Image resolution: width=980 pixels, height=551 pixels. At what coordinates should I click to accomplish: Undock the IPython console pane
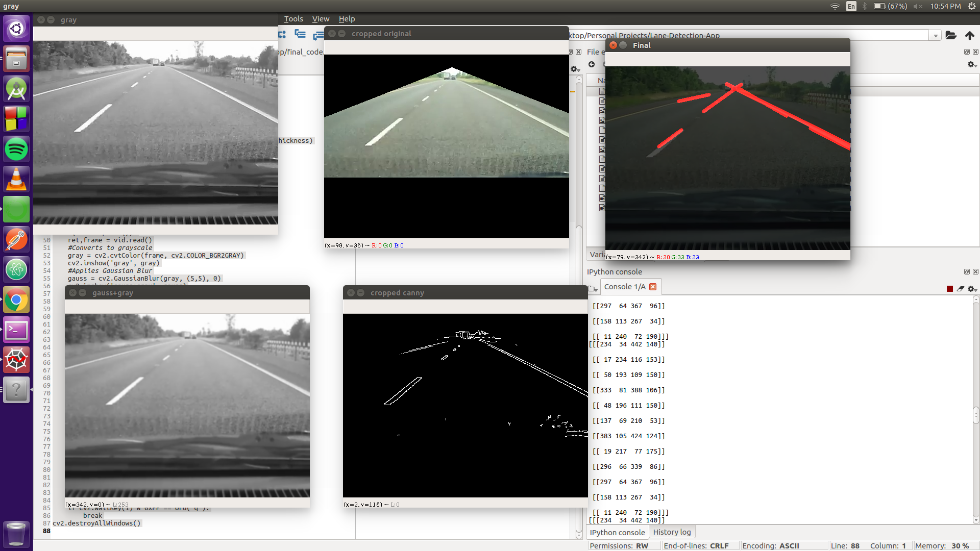pyautogui.click(x=967, y=272)
